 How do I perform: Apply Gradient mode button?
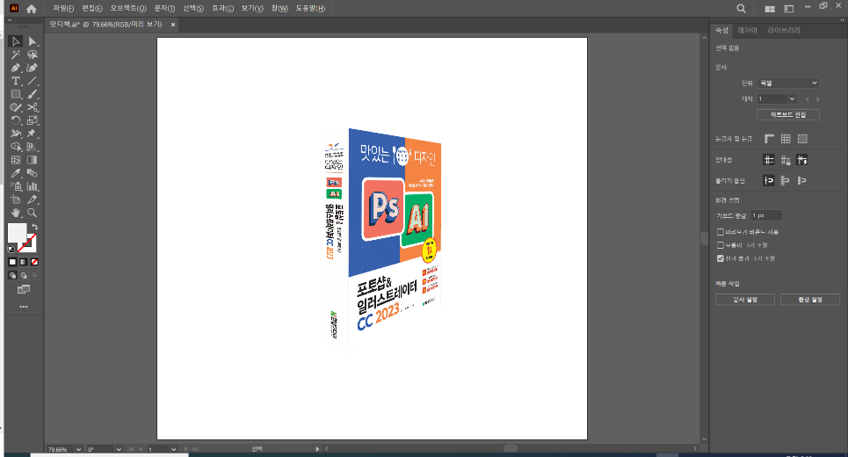(x=23, y=262)
